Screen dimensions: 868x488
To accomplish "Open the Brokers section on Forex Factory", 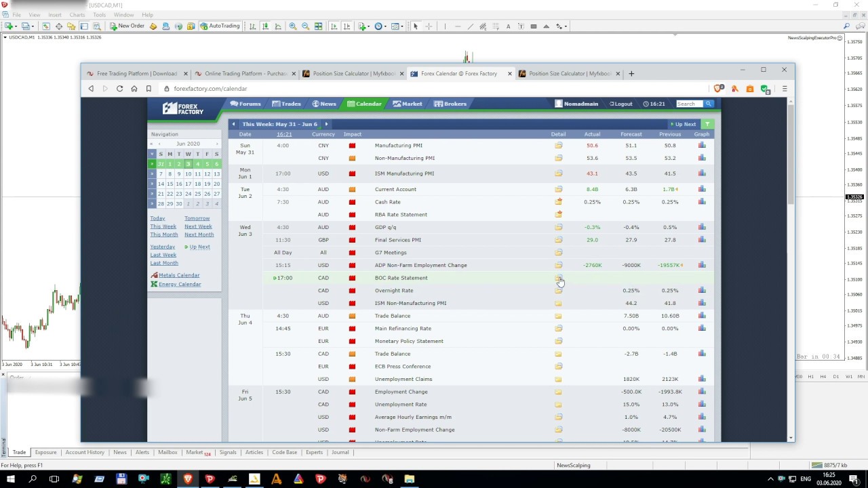I will click(450, 104).
